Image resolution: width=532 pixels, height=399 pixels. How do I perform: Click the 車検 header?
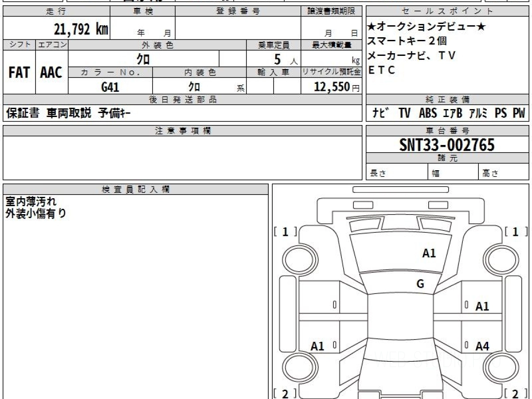click(x=143, y=12)
